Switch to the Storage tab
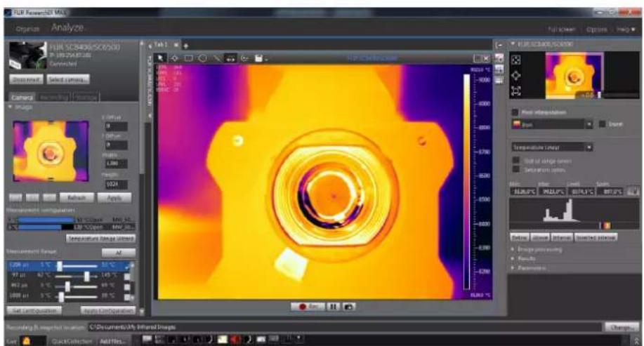The image size is (644, 346). coord(86,98)
